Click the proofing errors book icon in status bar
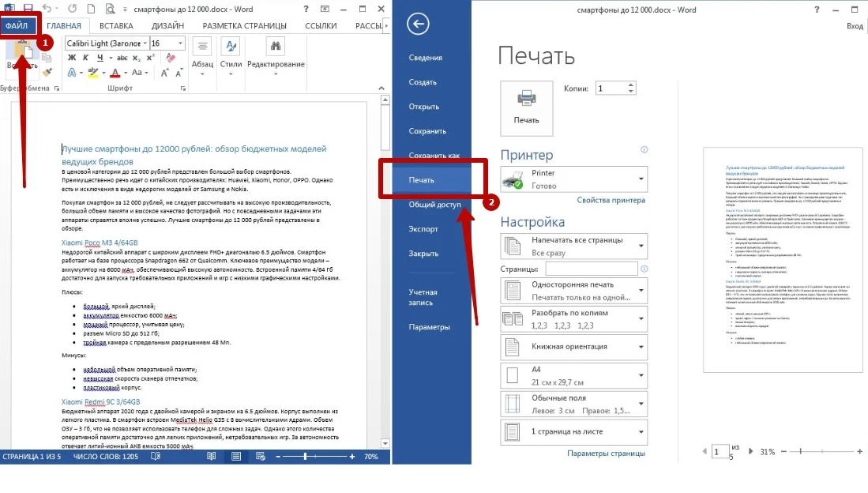The width and height of the screenshot is (868, 493). click(156, 457)
